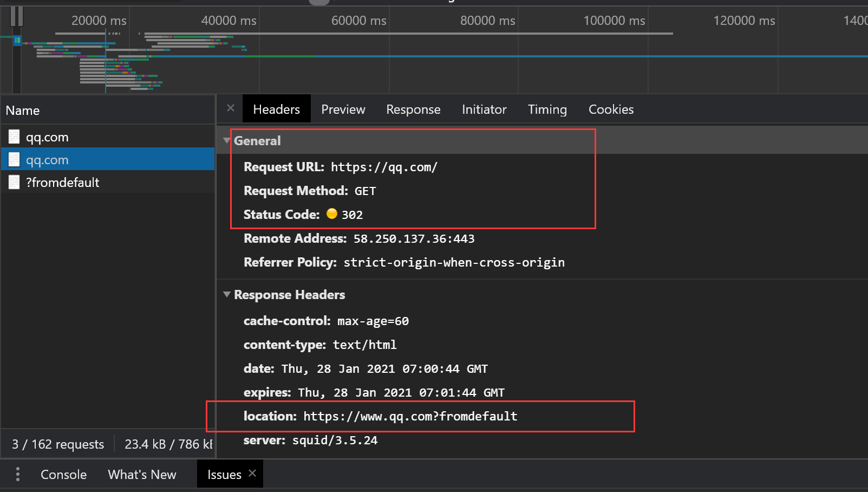Open the What's New drawer tab
Image resolution: width=868 pixels, height=492 pixels.
click(142, 474)
